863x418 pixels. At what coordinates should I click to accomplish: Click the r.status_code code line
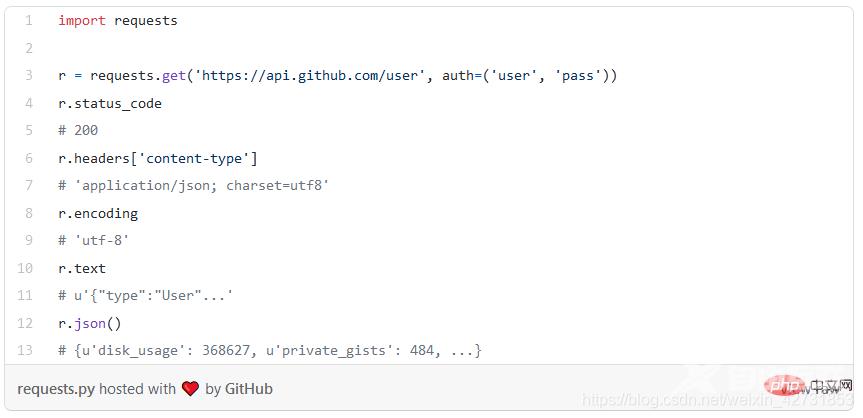pyautogui.click(x=109, y=103)
